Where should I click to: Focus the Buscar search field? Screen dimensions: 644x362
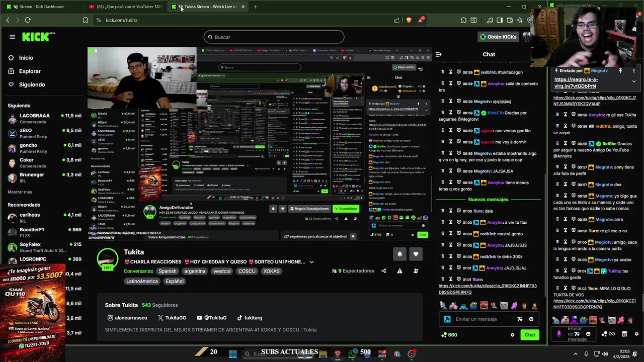(274, 37)
